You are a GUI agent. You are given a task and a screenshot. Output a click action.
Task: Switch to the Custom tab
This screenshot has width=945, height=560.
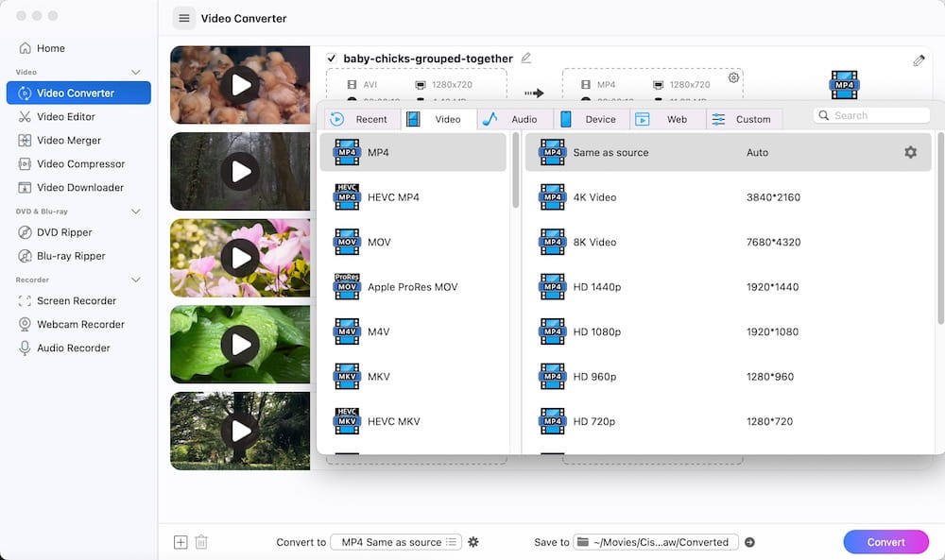click(x=745, y=119)
